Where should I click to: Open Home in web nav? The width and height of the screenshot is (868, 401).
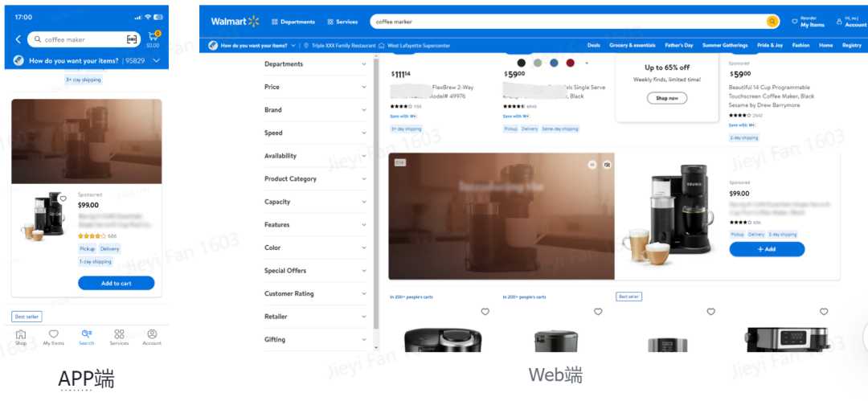click(x=825, y=46)
